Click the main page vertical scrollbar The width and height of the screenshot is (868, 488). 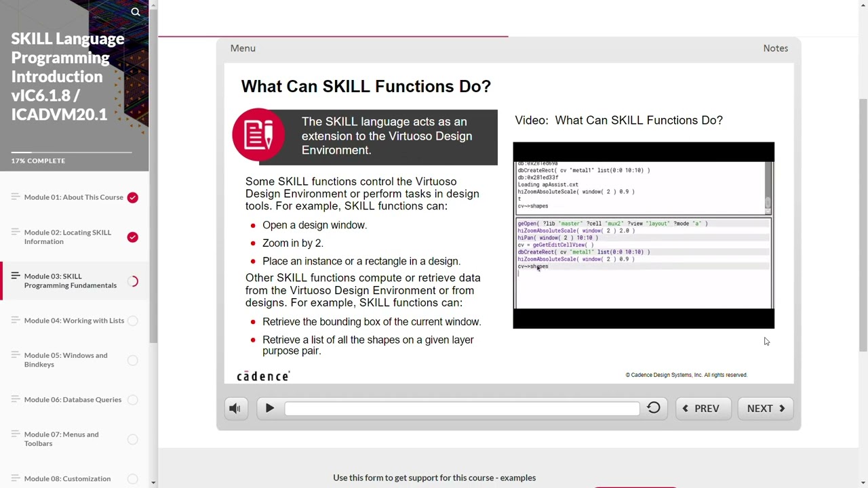pyautogui.click(x=863, y=224)
